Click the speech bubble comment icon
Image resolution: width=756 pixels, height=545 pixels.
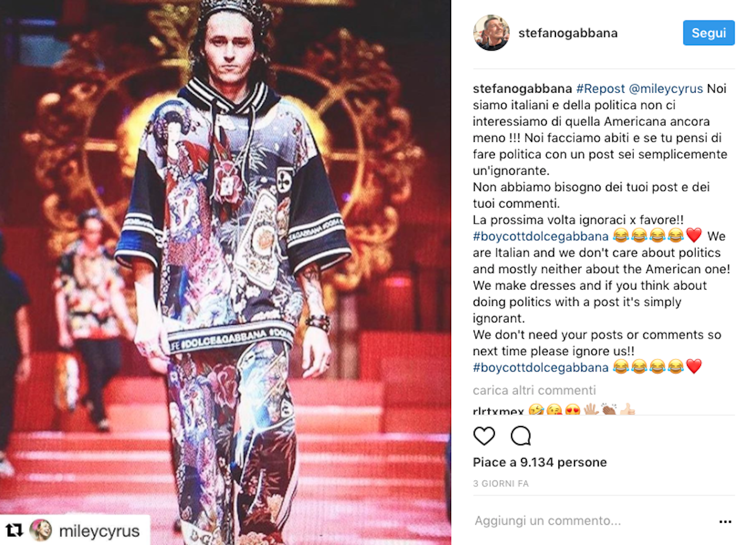(521, 436)
